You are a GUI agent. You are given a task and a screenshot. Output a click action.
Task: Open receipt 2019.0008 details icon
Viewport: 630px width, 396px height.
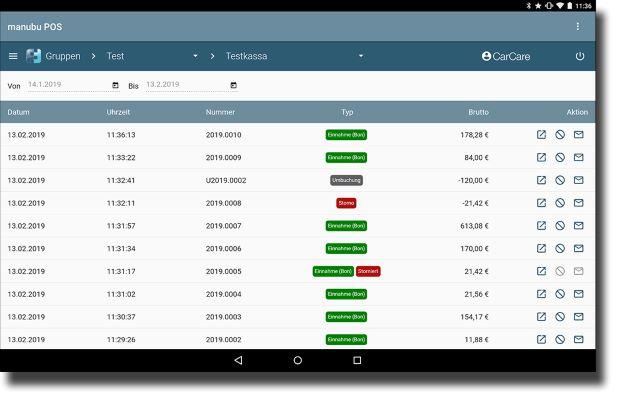(x=541, y=203)
